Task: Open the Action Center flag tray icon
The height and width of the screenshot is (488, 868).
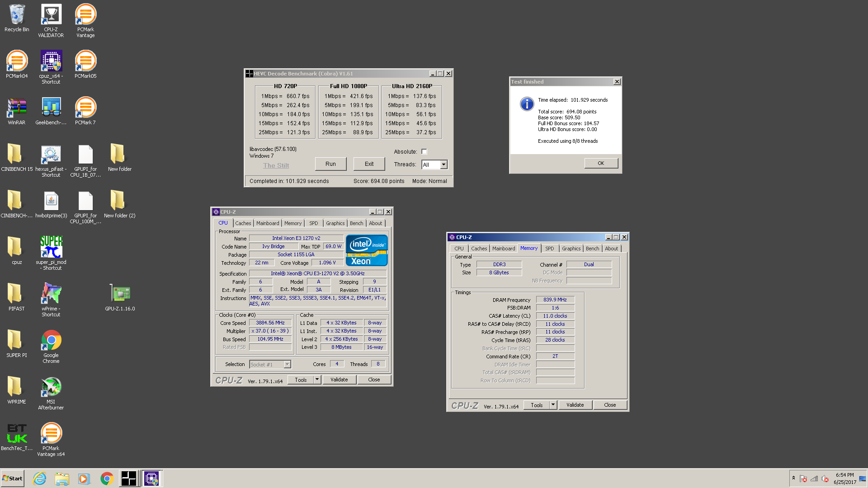Action: 803,479
